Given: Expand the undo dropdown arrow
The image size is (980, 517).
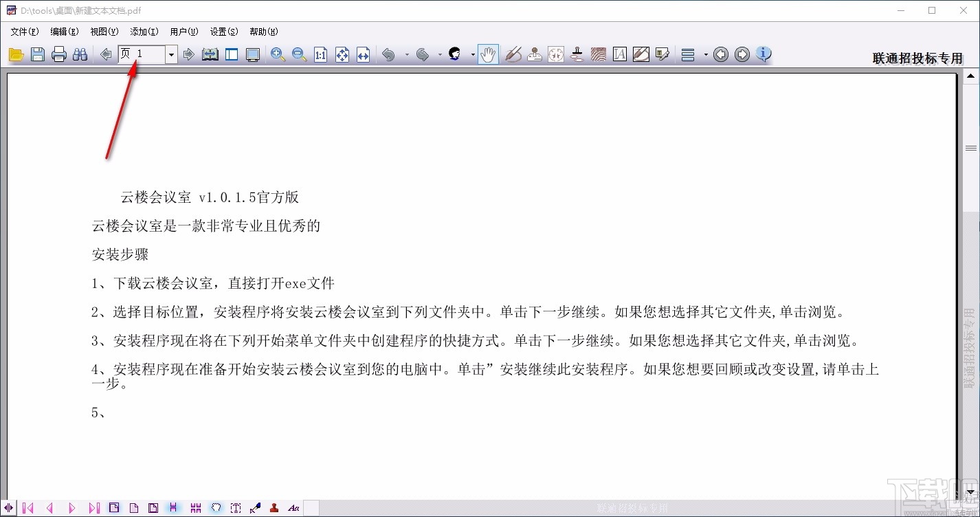Looking at the screenshot, I should [407, 55].
